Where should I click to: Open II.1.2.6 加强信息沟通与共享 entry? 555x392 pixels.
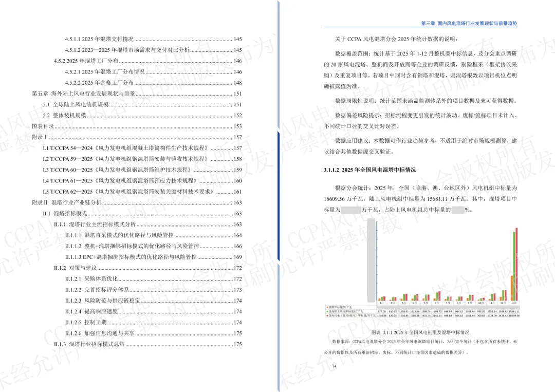tap(153, 333)
